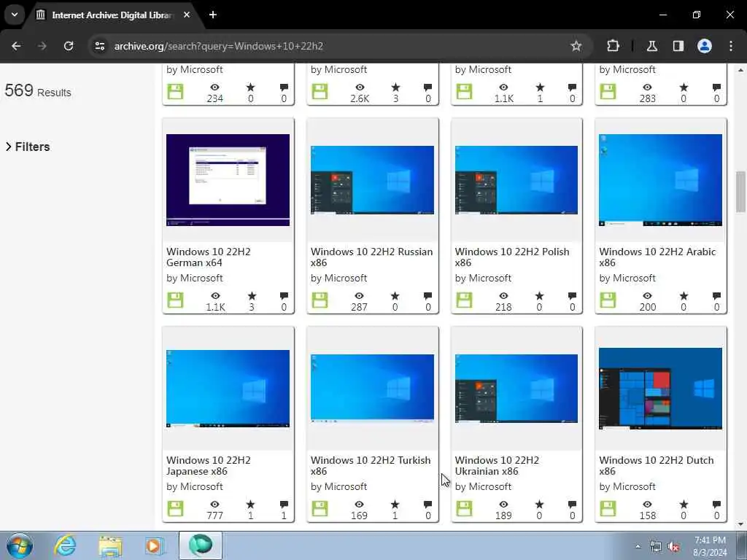The image size is (747, 560).
Task: Click software floppy icon on Turkish x86 card
Action: click(x=320, y=508)
